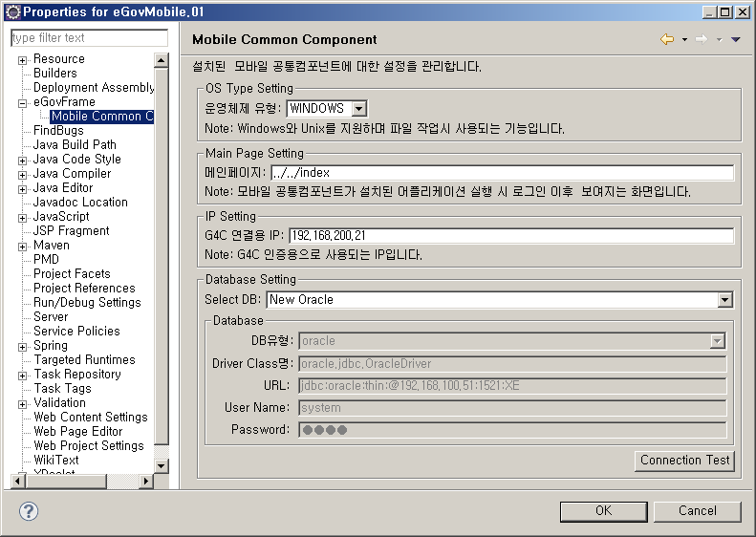Click the Cancel button
This screenshot has height=537, width=756.
(698, 511)
